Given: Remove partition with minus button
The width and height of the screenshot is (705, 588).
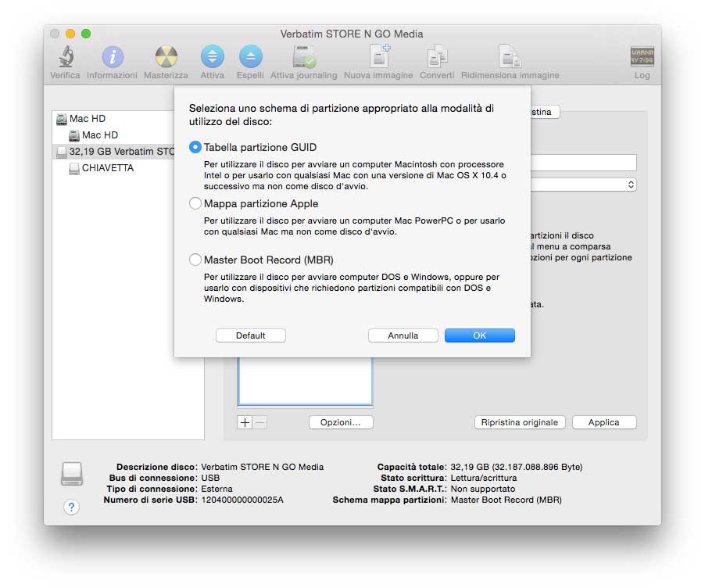Looking at the screenshot, I should coord(259,422).
